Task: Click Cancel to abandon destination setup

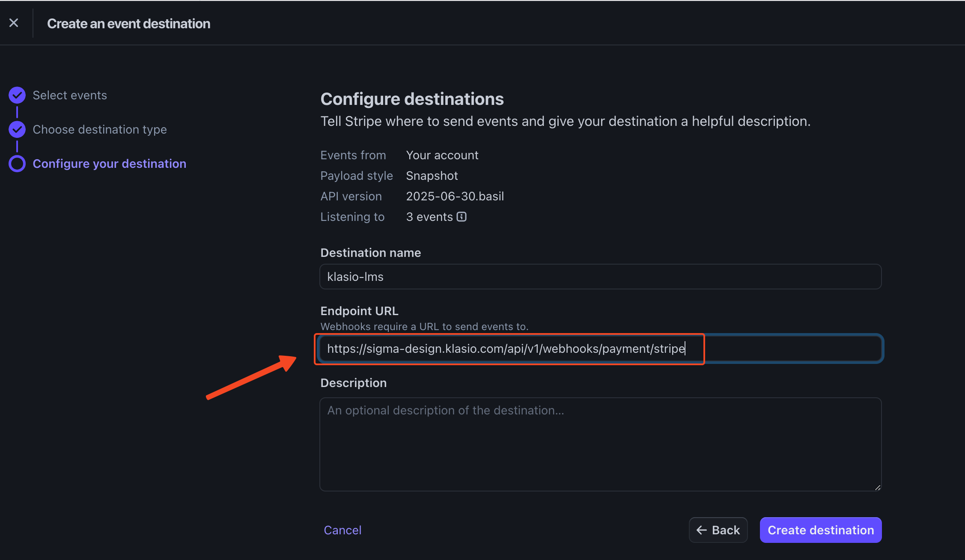Action: [x=342, y=530]
